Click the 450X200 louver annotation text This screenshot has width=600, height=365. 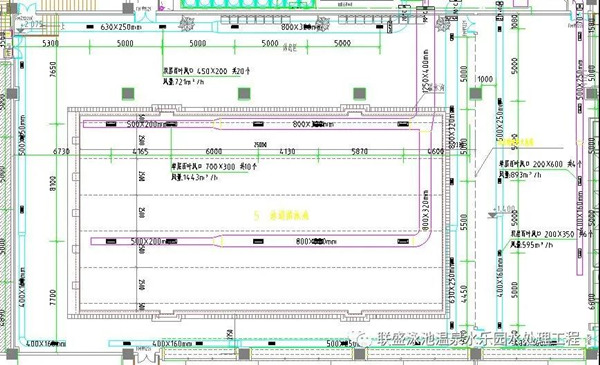pyautogui.click(x=207, y=71)
